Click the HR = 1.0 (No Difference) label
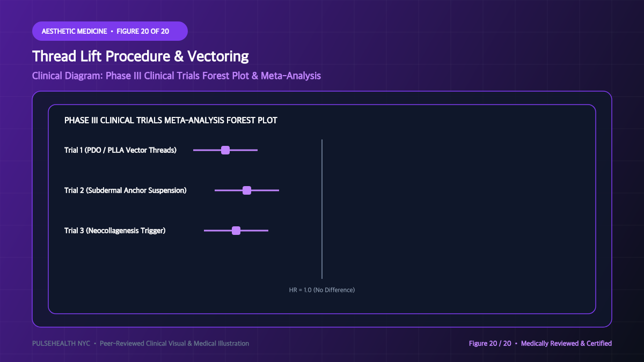644x362 pixels. coord(322,290)
